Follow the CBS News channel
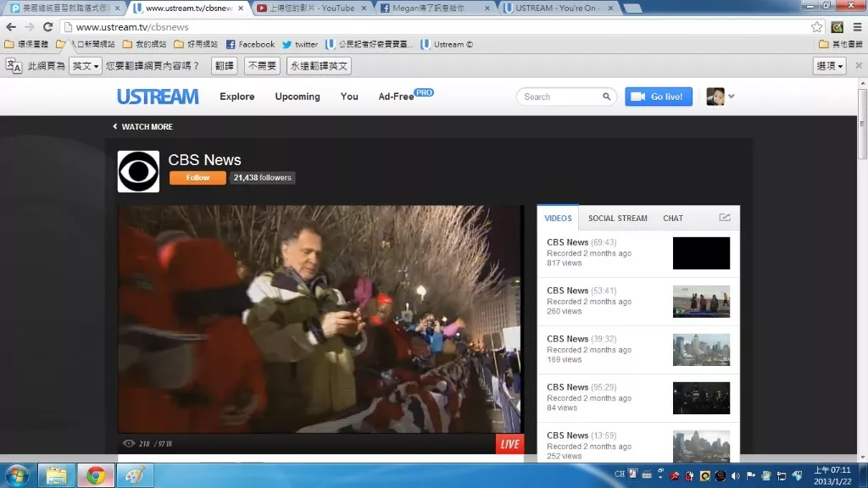 tap(198, 178)
